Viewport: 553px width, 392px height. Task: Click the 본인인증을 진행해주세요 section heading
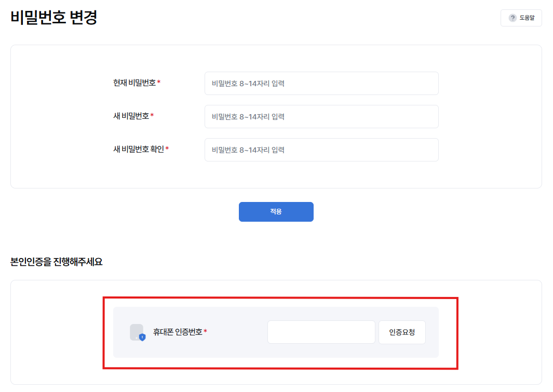tap(57, 262)
